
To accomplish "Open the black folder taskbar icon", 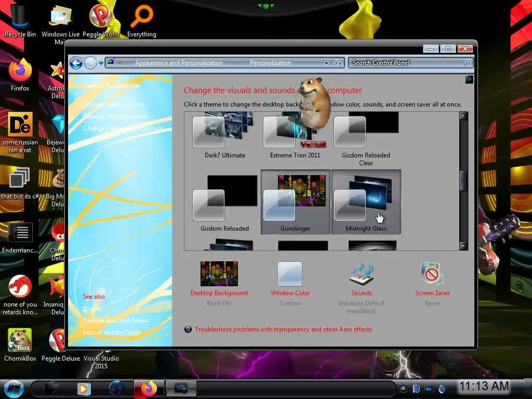I will 52,388.
